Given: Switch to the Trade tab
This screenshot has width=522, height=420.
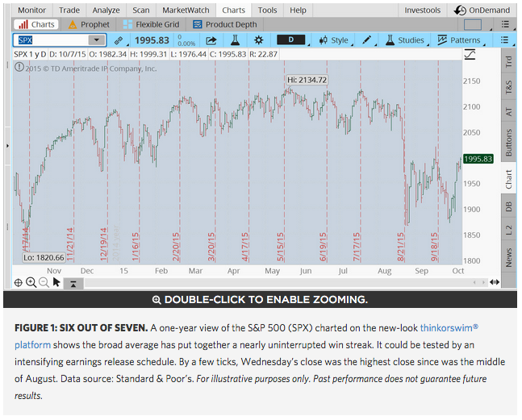Looking at the screenshot, I should (x=69, y=10).
